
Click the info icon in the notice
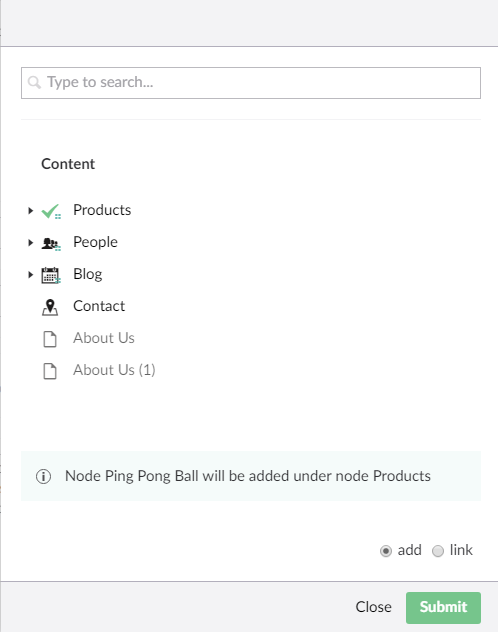tap(44, 476)
